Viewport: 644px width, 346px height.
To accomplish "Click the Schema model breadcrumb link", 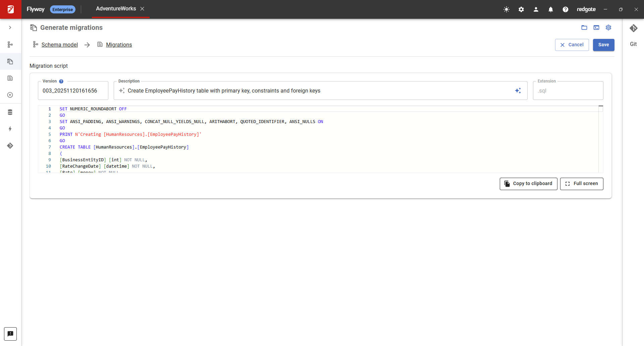I will [59, 45].
